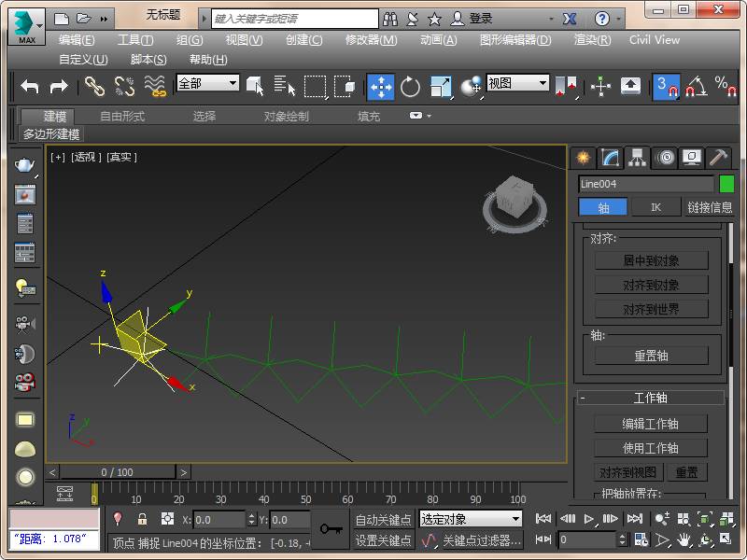Image resolution: width=747 pixels, height=560 pixels.
Task: Toggle the selection lock padlock icon
Action: [x=142, y=519]
